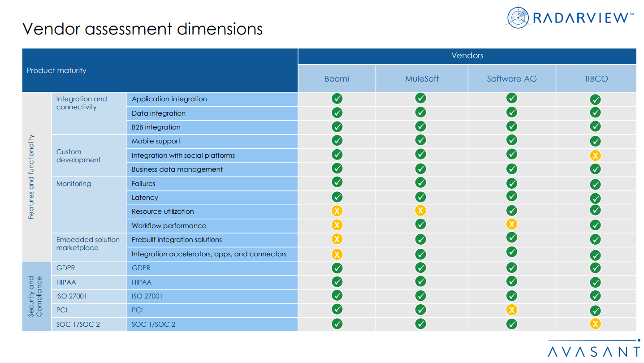Click the RadarView radar logo icon

pyautogui.click(x=518, y=17)
